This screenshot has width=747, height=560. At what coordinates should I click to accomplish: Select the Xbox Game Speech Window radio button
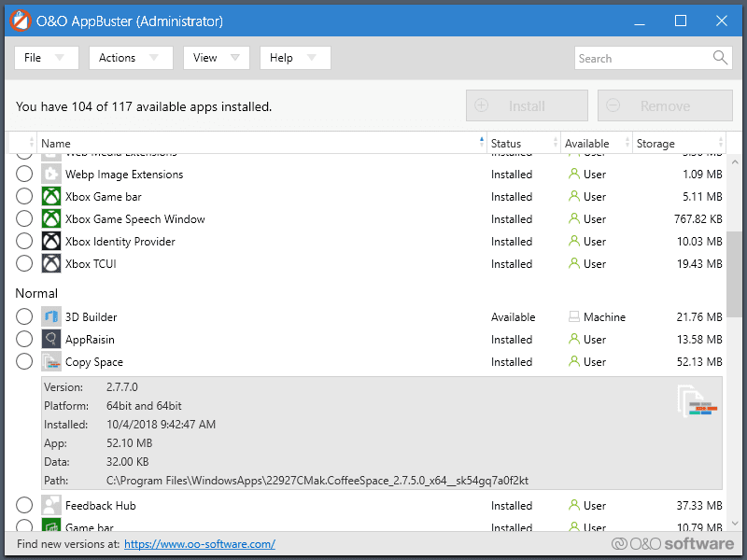[x=24, y=219]
